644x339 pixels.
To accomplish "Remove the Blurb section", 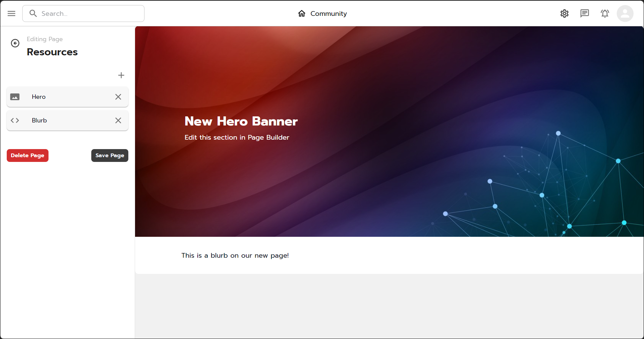I will pos(118,120).
